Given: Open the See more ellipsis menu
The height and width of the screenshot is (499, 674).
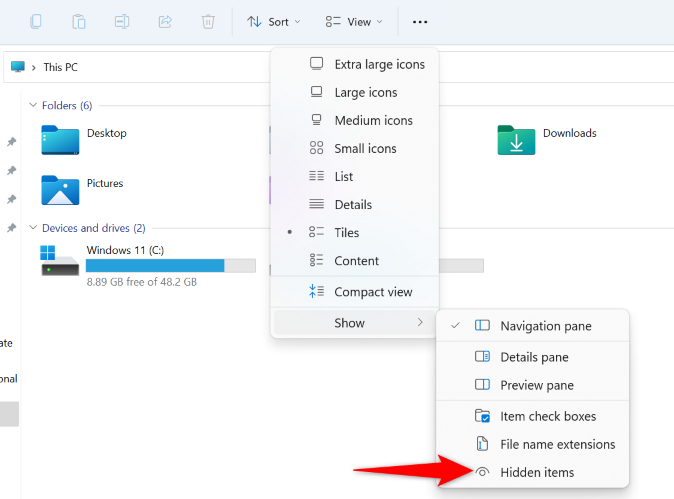Looking at the screenshot, I should pos(420,21).
